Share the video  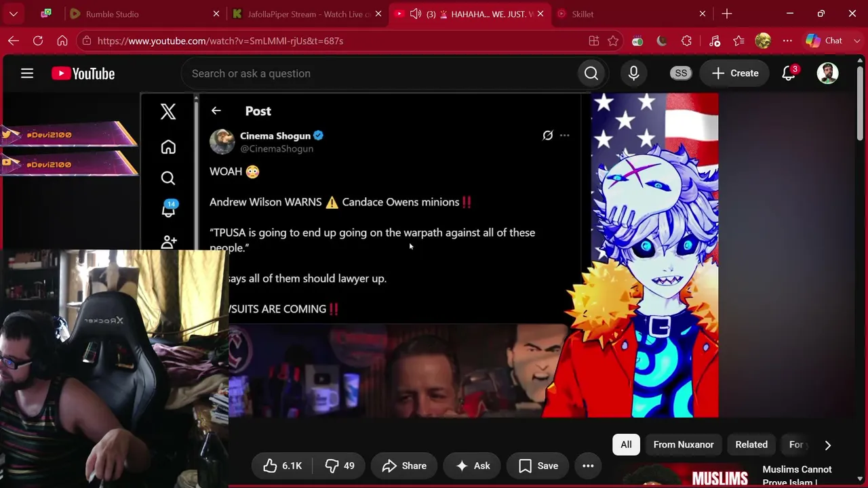tap(404, 466)
